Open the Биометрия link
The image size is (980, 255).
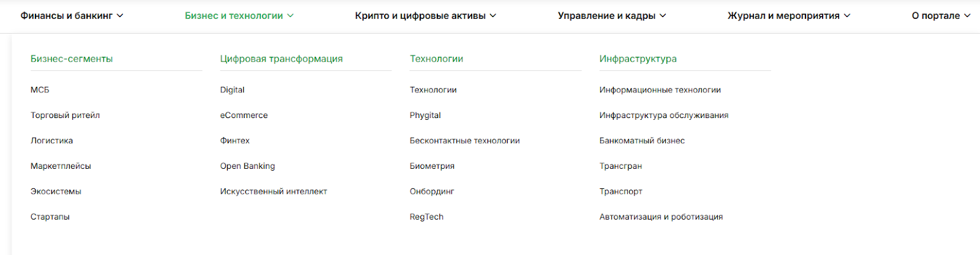point(432,166)
